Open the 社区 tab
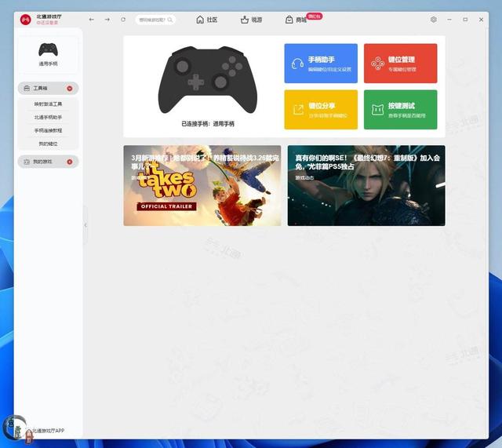 click(207, 20)
